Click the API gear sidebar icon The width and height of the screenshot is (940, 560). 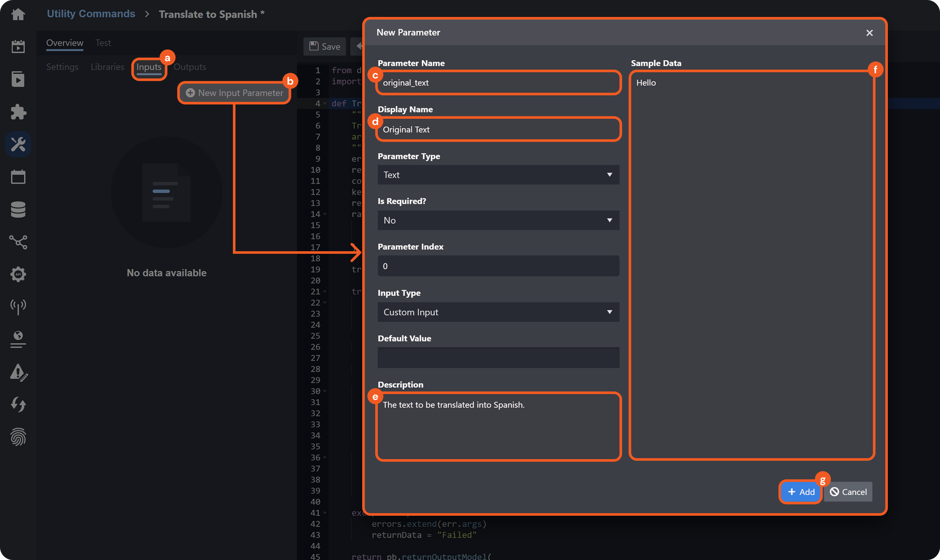point(18,274)
